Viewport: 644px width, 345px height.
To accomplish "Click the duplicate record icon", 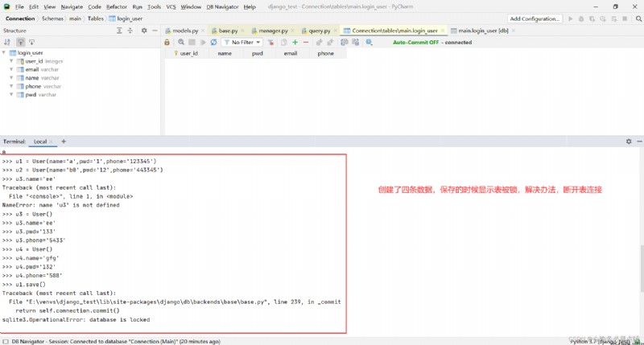I will pyautogui.click(x=284, y=43).
